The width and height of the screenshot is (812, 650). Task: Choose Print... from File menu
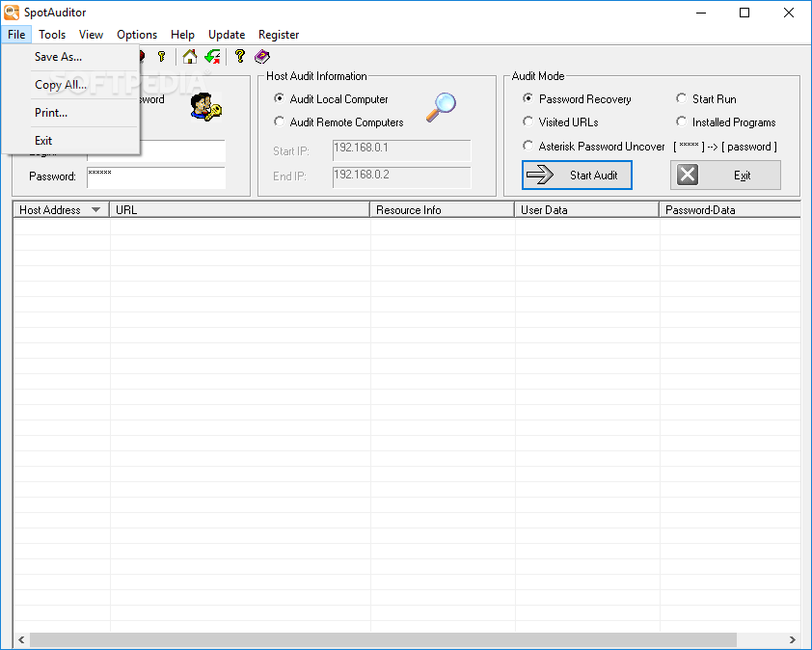pyautogui.click(x=71, y=113)
